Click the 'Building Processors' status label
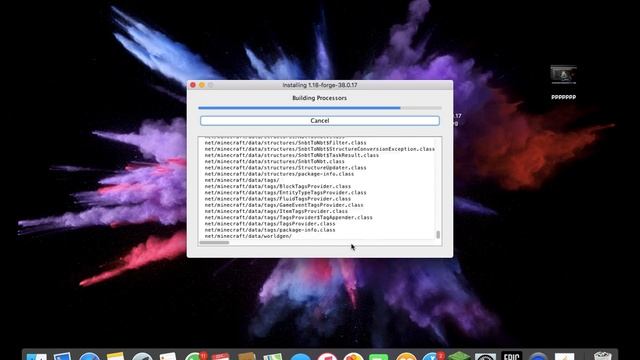640x360 pixels. click(320, 98)
